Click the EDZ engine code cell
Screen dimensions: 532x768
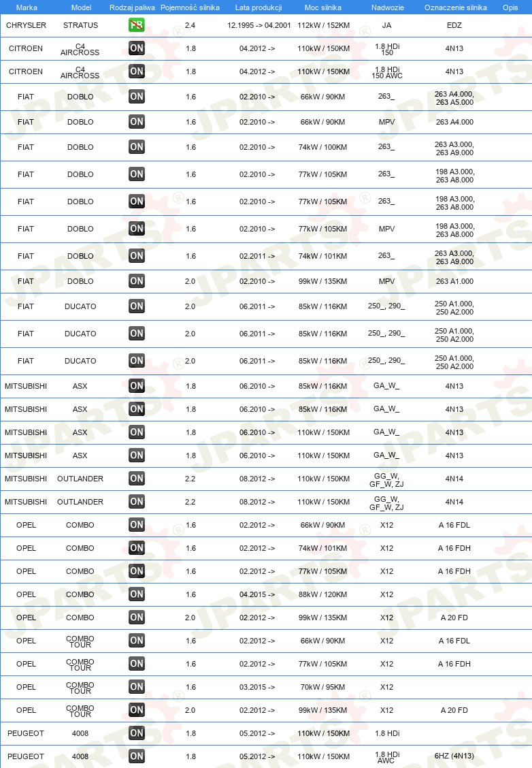[x=454, y=25]
